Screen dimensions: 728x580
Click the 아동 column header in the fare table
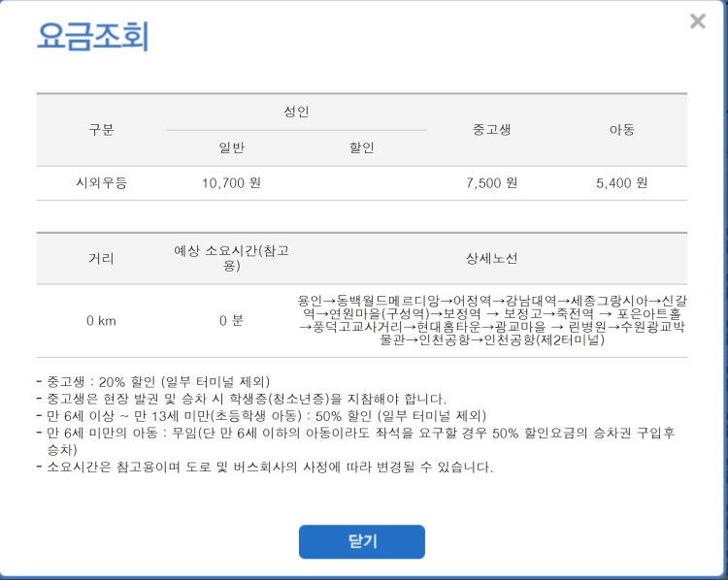[621, 130]
